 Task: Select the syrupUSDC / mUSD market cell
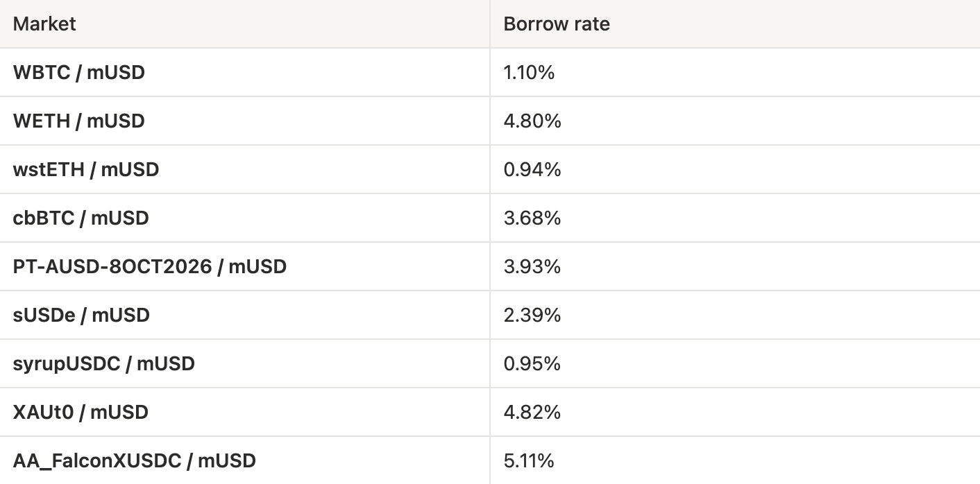[x=244, y=363]
